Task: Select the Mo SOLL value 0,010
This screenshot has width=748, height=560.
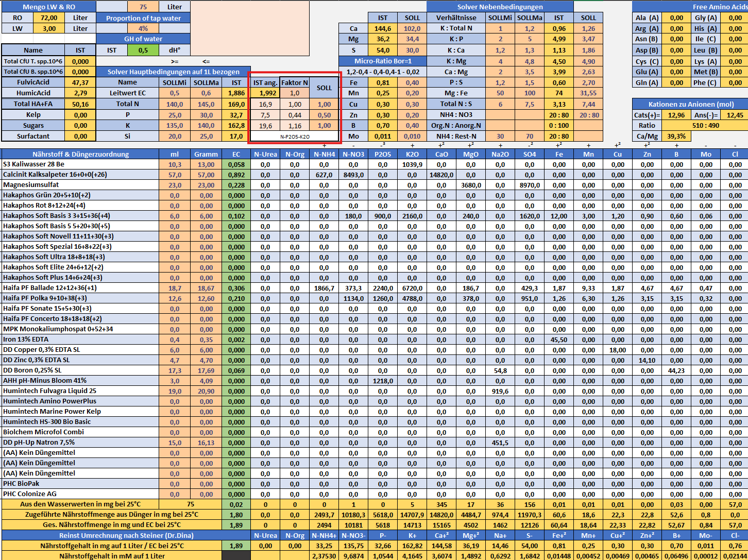Action: pyautogui.click(x=412, y=137)
